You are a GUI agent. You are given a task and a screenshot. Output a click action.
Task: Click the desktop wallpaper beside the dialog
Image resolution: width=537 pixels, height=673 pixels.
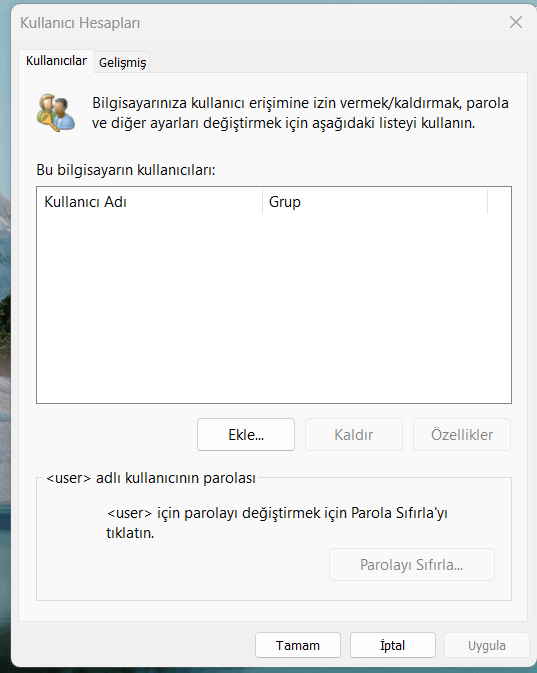pyautogui.click(x=5, y=343)
